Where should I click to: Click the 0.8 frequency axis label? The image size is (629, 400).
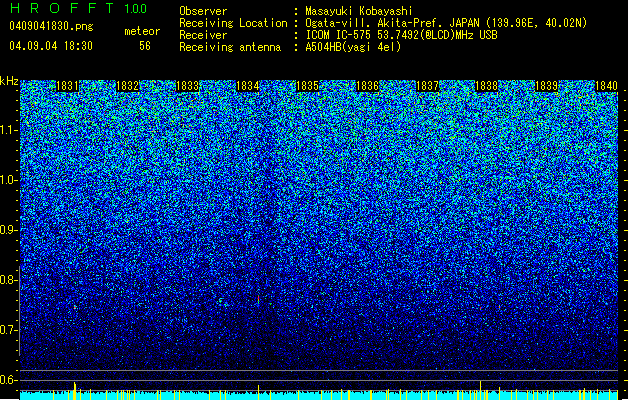tap(9, 280)
